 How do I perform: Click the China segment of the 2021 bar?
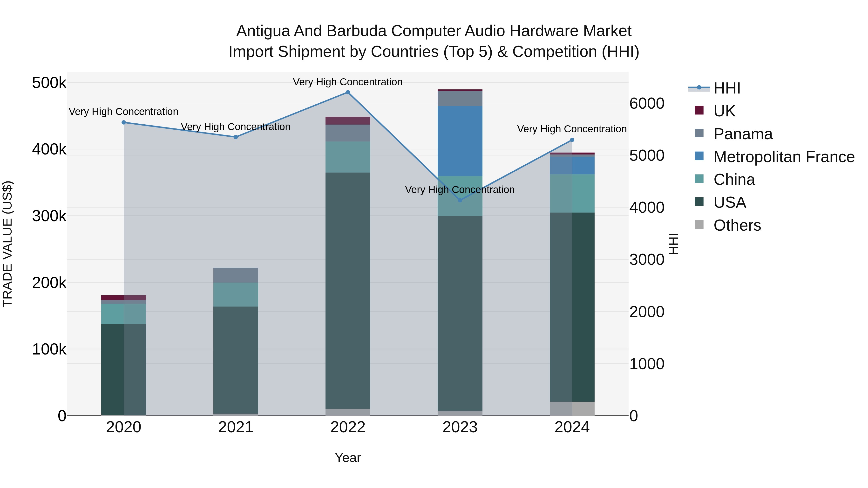click(x=236, y=295)
